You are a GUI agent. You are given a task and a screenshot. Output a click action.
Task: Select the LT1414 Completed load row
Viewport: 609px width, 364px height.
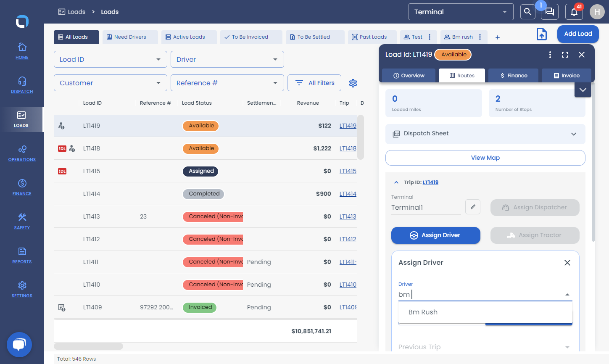(206, 194)
